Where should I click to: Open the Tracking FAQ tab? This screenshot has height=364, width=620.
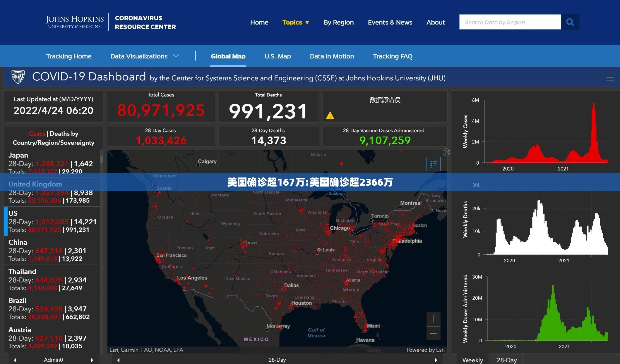pos(393,56)
